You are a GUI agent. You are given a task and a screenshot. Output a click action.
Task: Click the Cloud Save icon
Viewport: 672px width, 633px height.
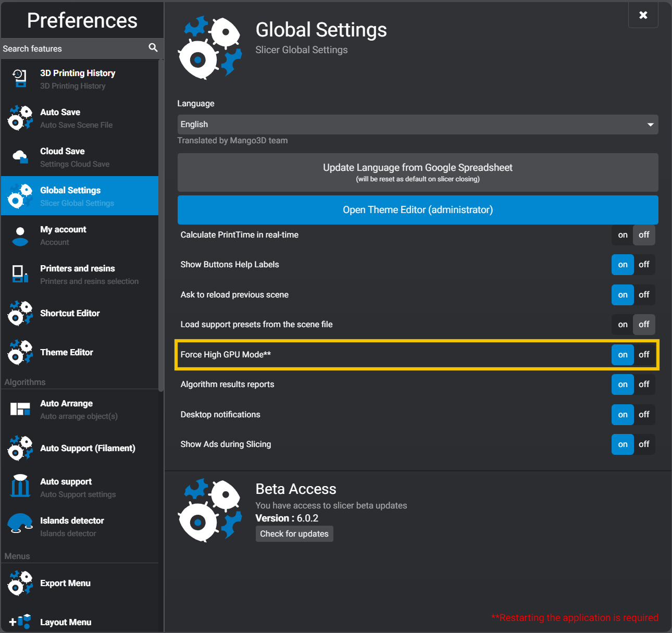(x=20, y=157)
